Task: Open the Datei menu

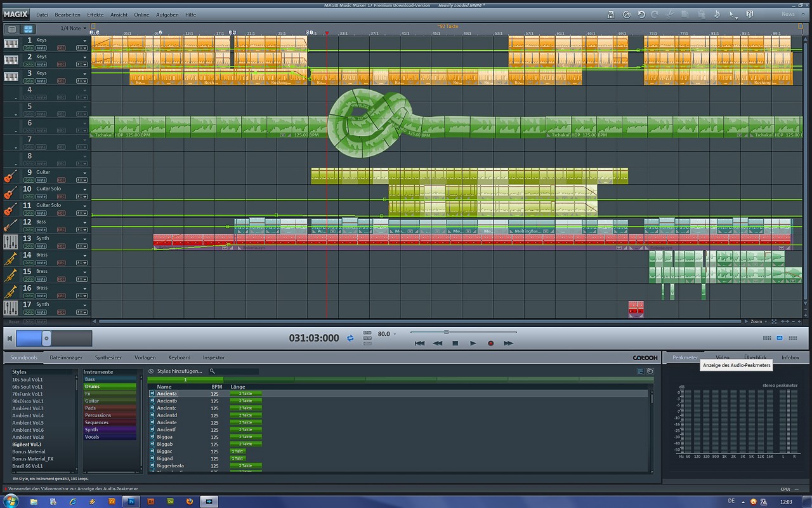Action: (x=42, y=15)
